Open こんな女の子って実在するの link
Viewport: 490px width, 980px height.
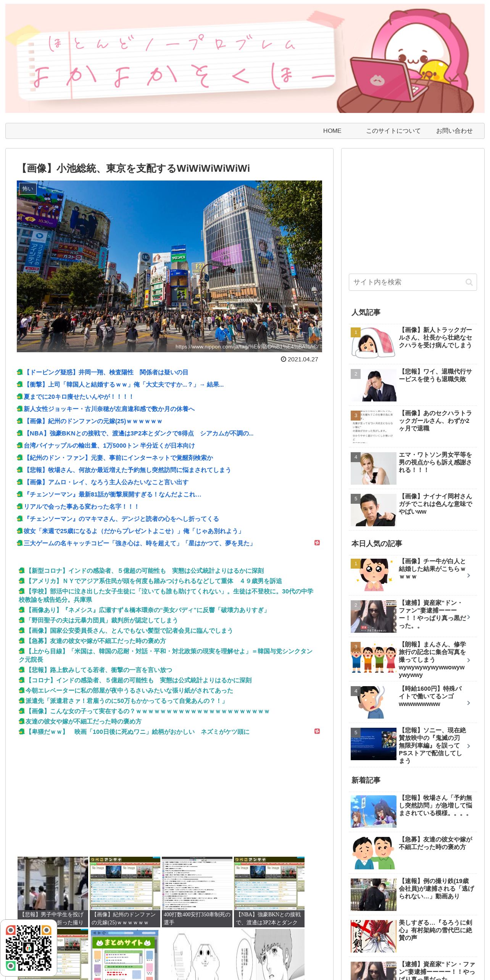coord(148,711)
